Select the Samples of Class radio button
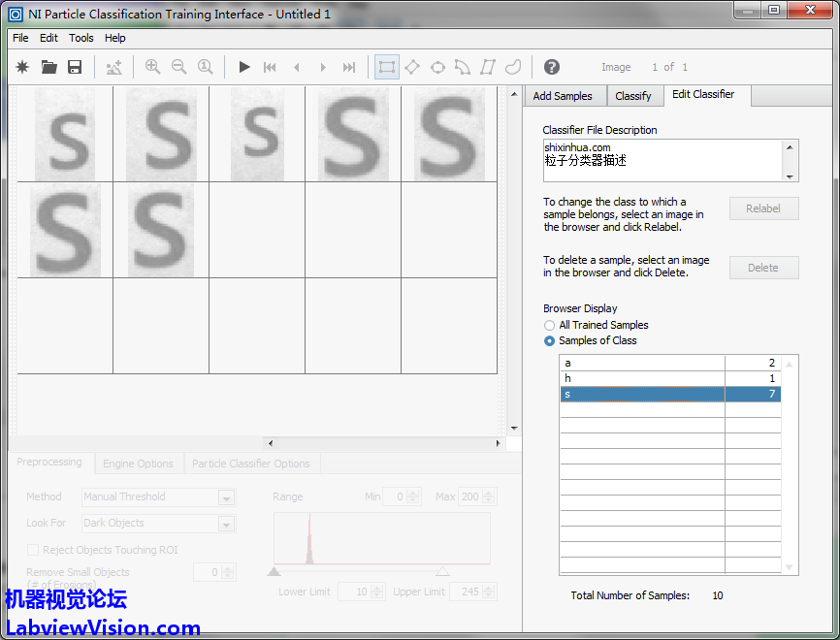The image size is (840, 640). tap(550, 341)
